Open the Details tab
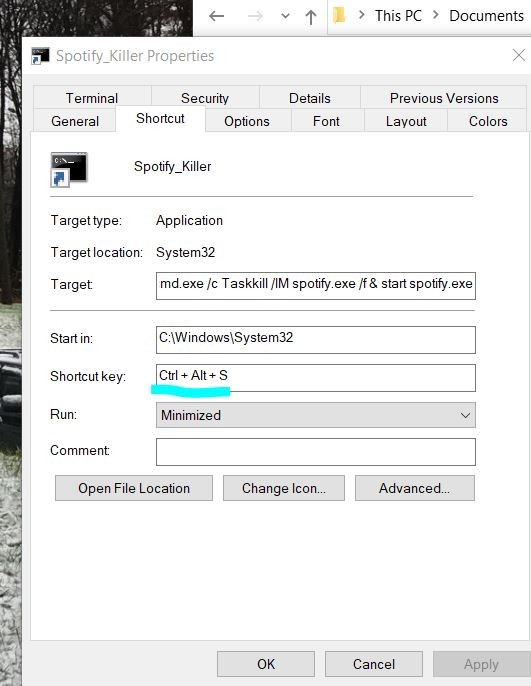 coord(310,98)
